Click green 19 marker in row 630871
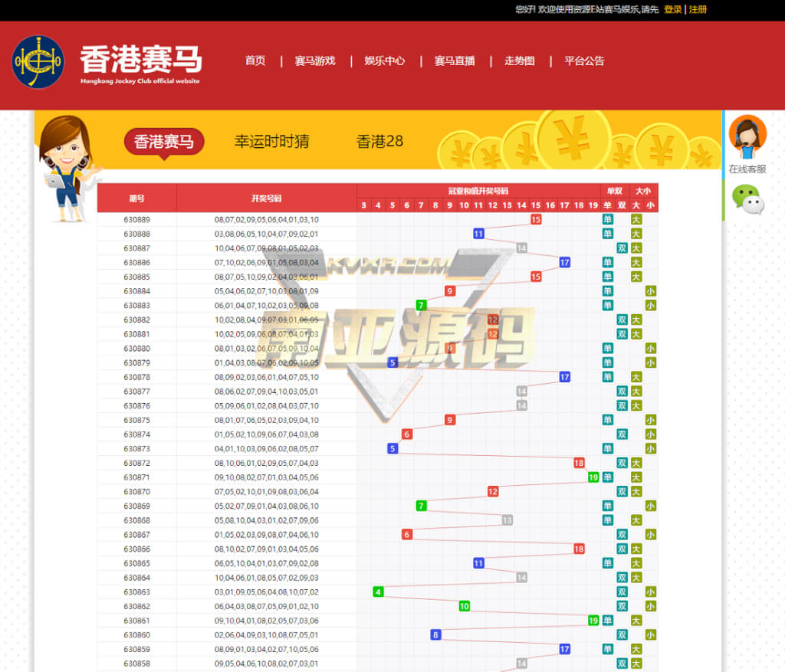The width and height of the screenshot is (785, 672). [x=593, y=477]
